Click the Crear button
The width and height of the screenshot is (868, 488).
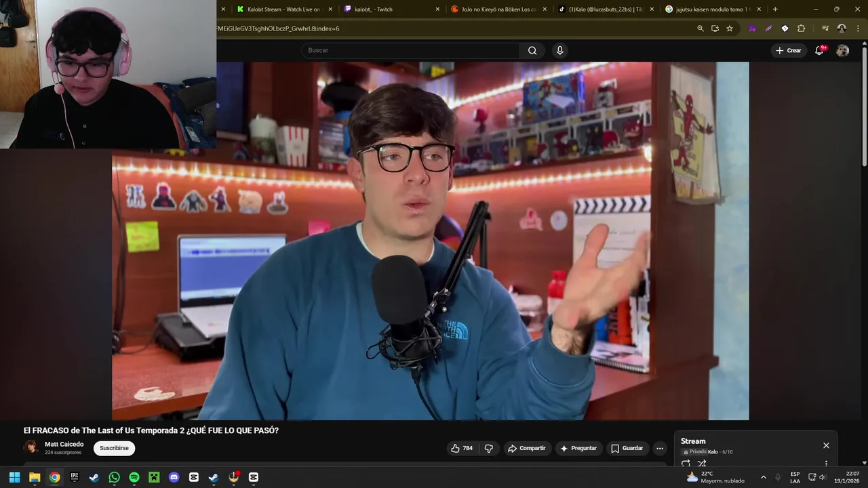coord(788,50)
